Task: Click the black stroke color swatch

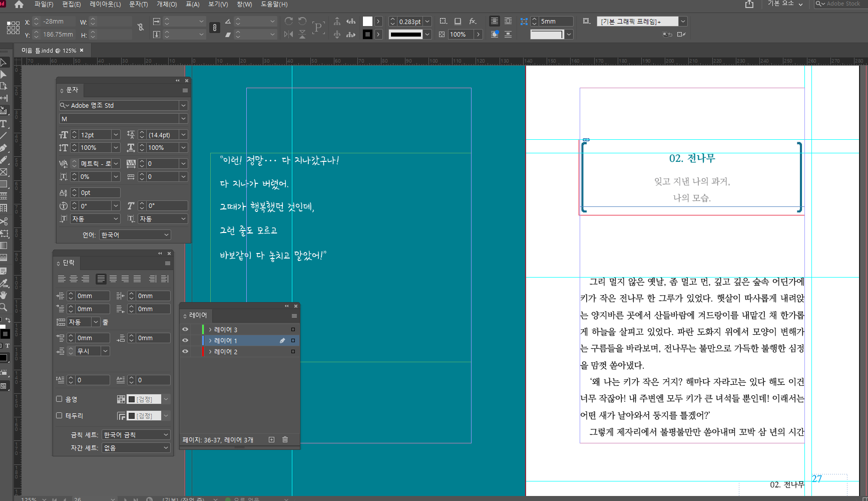Action: (367, 34)
